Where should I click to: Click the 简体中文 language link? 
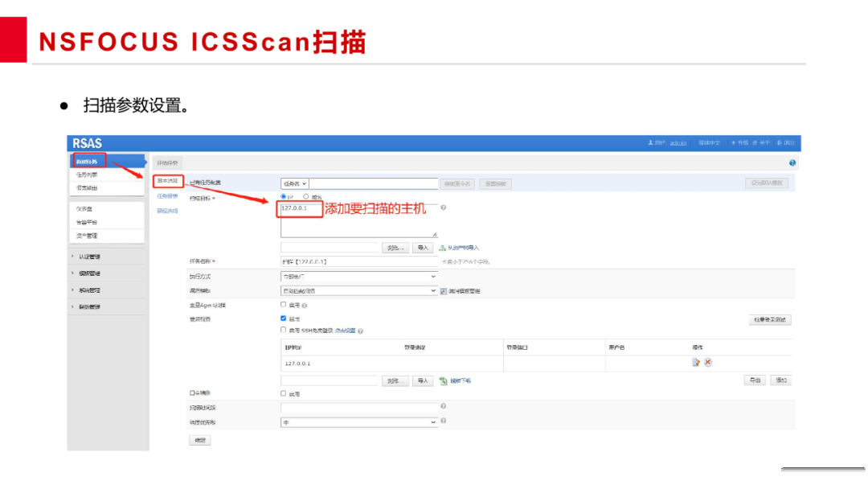709,143
